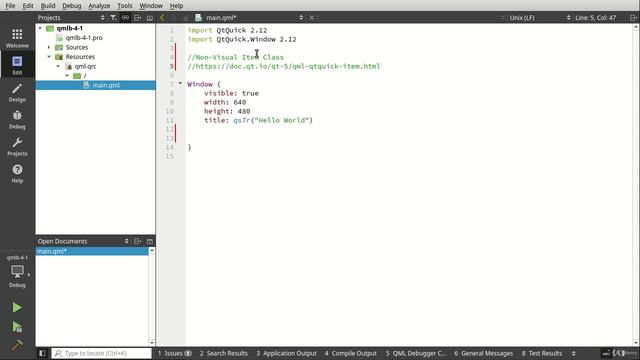Show the Application Output pane
The width and height of the screenshot is (640, 360).
(287, 353)
